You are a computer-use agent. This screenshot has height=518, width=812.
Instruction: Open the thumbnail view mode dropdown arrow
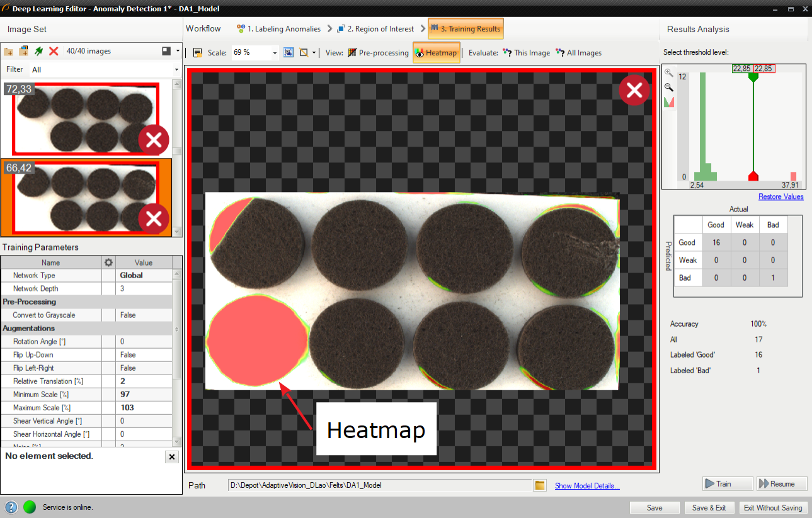178,51
